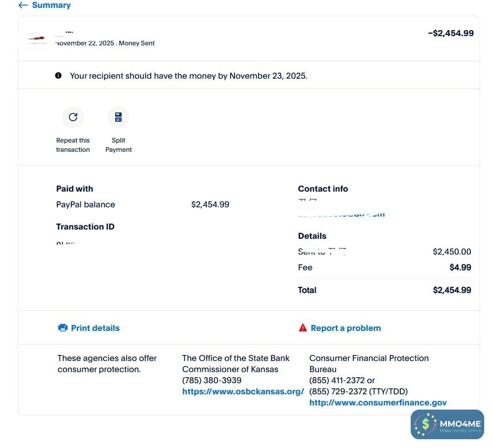
Task: Click the blurred contact email address
Action: pos(341,214)
